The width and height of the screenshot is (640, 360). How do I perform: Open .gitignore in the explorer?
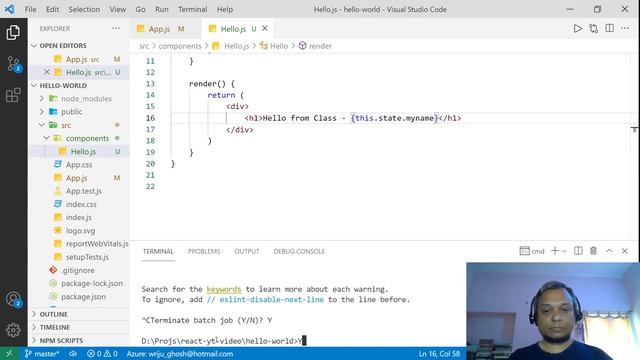pos(79,270)
